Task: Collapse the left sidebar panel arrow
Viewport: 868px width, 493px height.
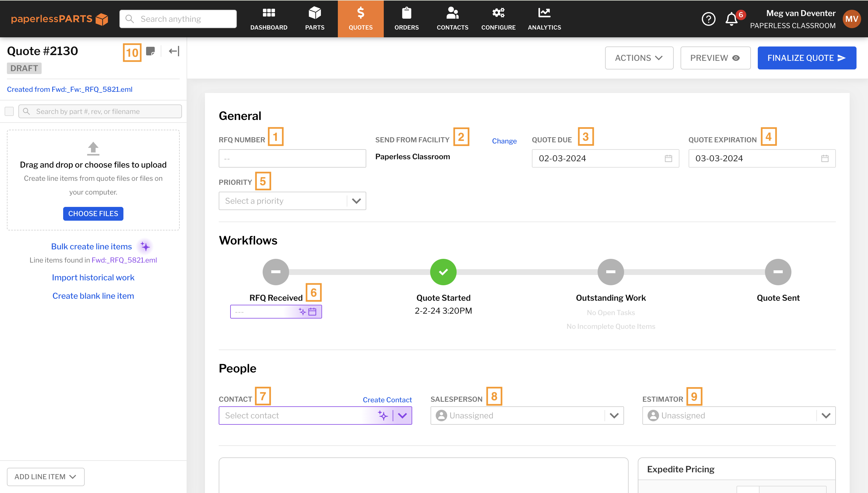Action: click(174, 51)
